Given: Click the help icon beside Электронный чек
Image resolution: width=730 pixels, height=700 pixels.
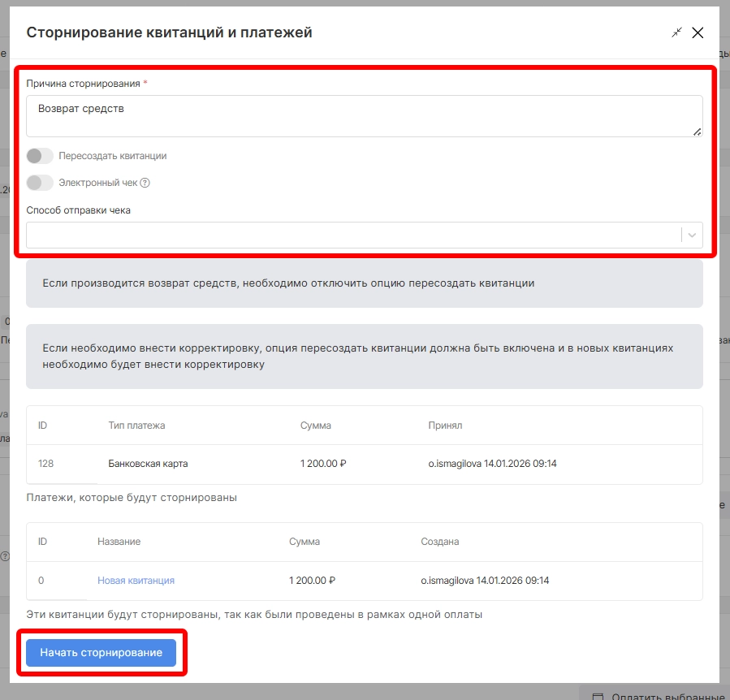Looking at the screenshot, I should (x=145, y=183).
